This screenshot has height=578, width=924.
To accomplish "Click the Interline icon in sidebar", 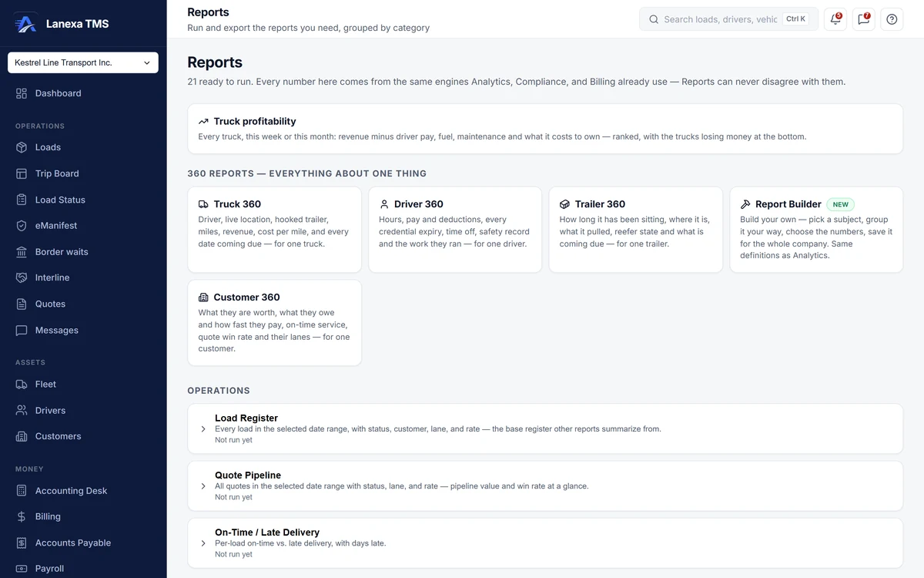I will pos(22,277).
